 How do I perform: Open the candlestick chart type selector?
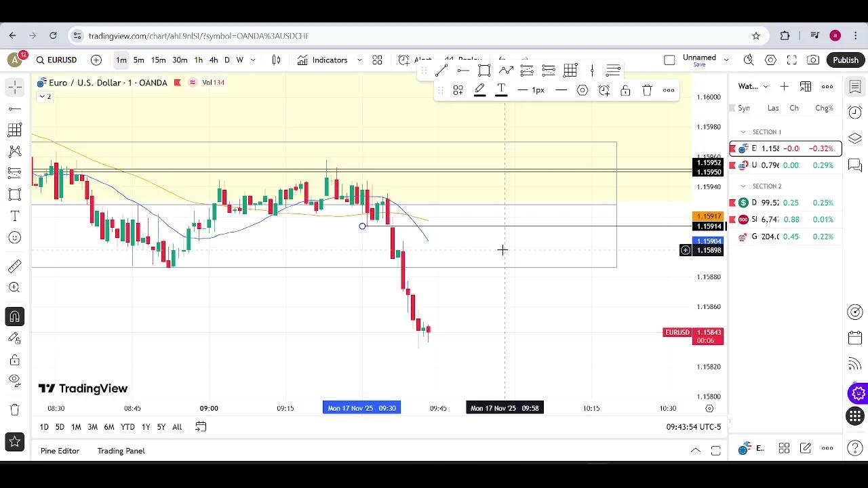(276, 60)
